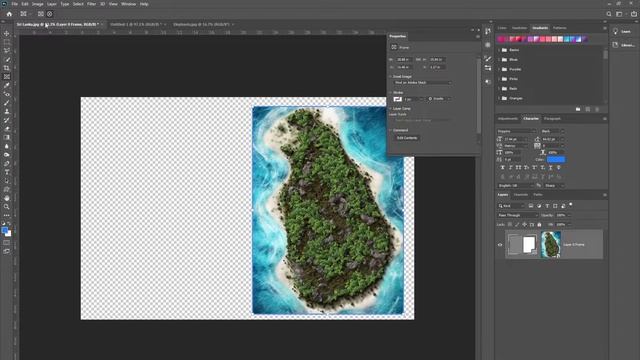
Task: Select the Zoom tool
Action: (7, 207)
